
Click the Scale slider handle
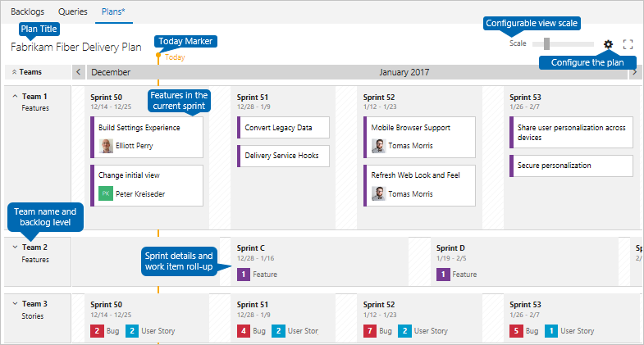[x=546, y=43]
